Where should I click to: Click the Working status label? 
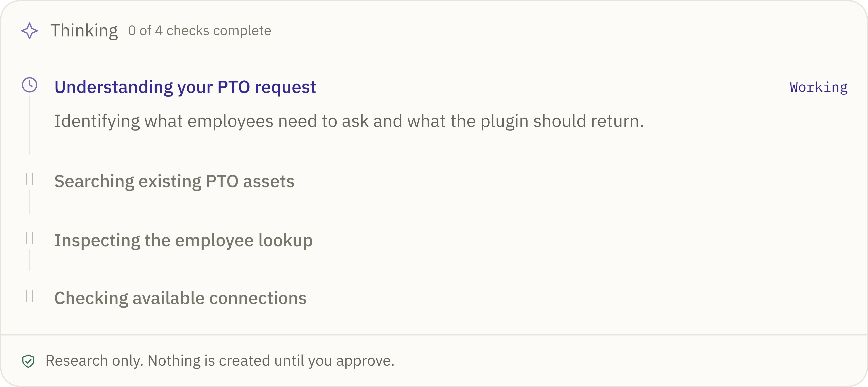(819, 88)
